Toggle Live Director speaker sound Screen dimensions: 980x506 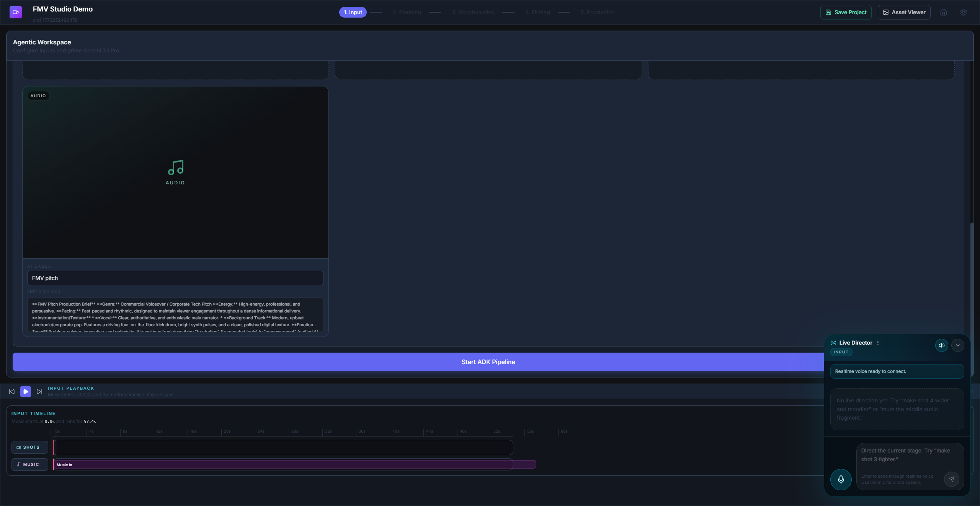941,345
